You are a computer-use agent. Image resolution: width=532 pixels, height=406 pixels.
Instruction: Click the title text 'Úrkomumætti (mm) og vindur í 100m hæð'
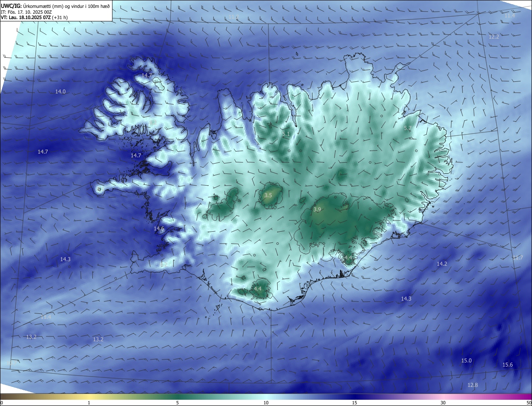(x=66, y=6)
